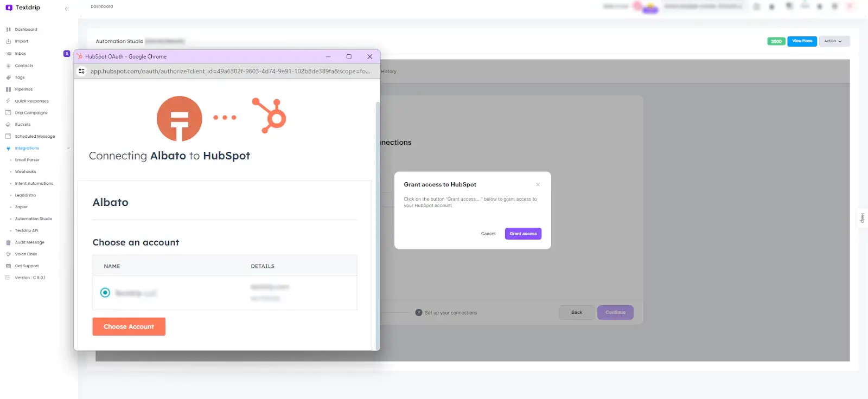Open Audit Message in sidebar

click(29, 242)
